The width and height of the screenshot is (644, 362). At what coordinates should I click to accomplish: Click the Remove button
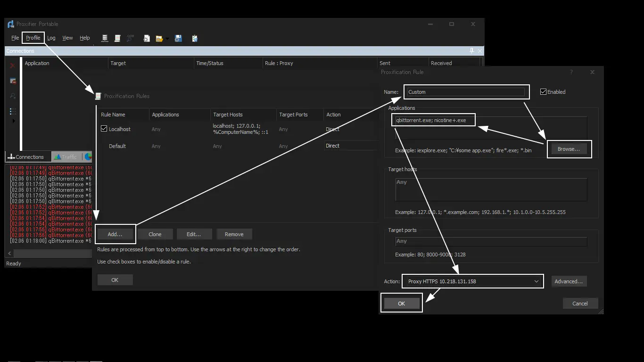coord(234,234)
